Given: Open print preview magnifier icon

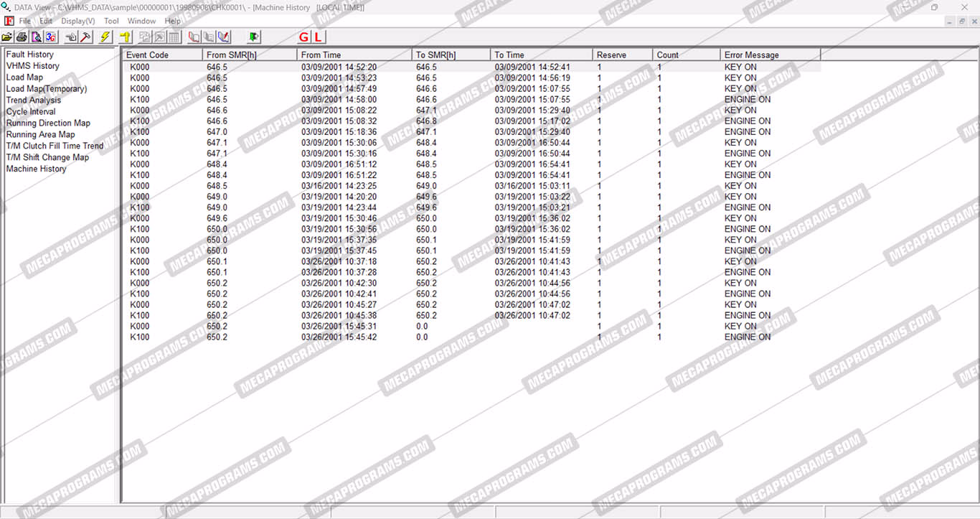Looking at the screenshot, I should 36,37.
